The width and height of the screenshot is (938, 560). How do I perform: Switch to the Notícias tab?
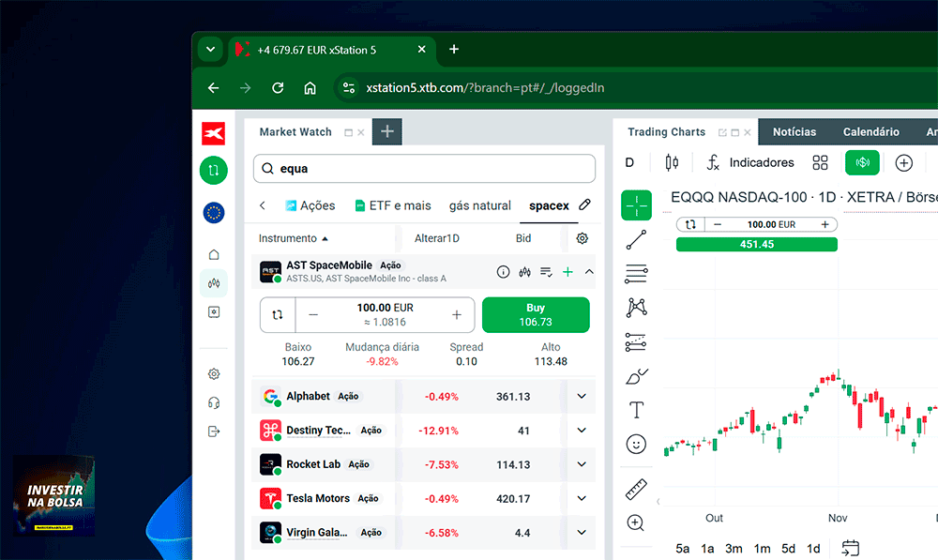point(794,131)
